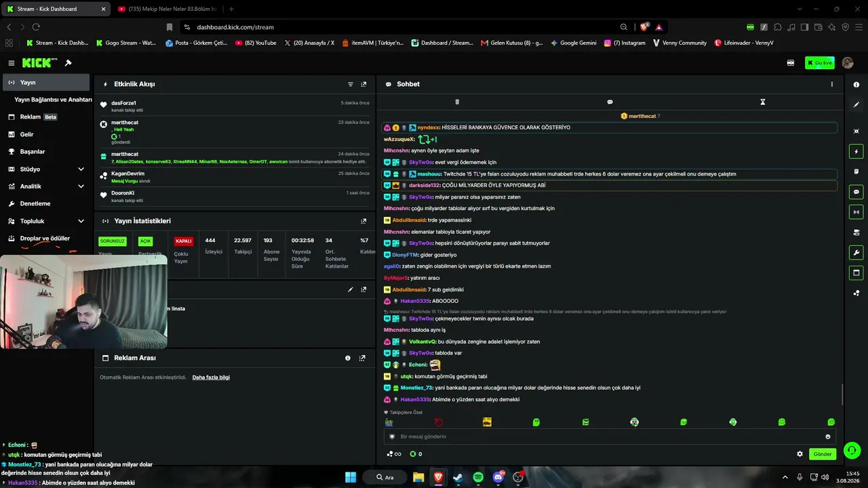The height and width of the screenshot is (488, 868).
Task: Click the speech bubble chat mode icon
Action: [610, 102]
